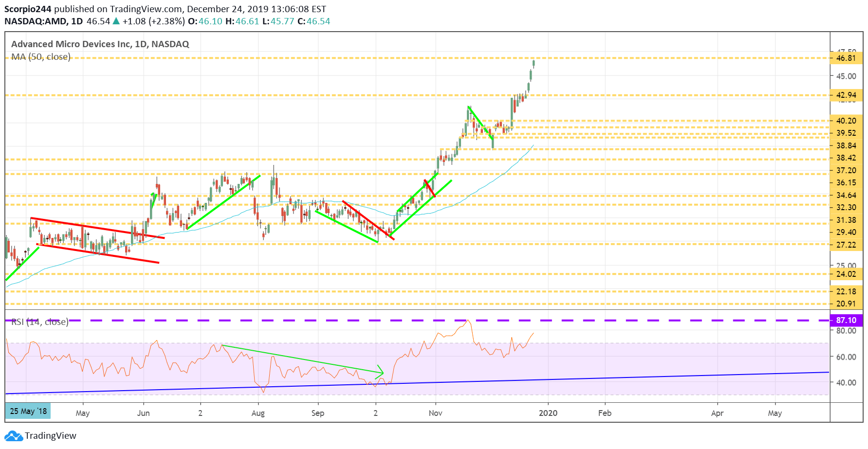
Task: Select the 22.18 price level label
Action: tap(846, 292)
